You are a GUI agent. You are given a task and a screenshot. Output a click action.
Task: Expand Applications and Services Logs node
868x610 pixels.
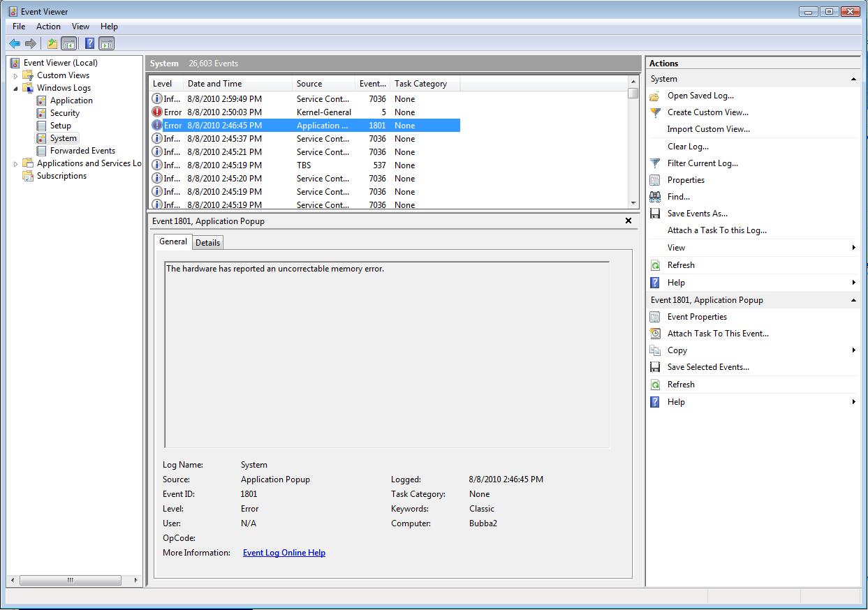pyautogui.click(x=15, y=164)
